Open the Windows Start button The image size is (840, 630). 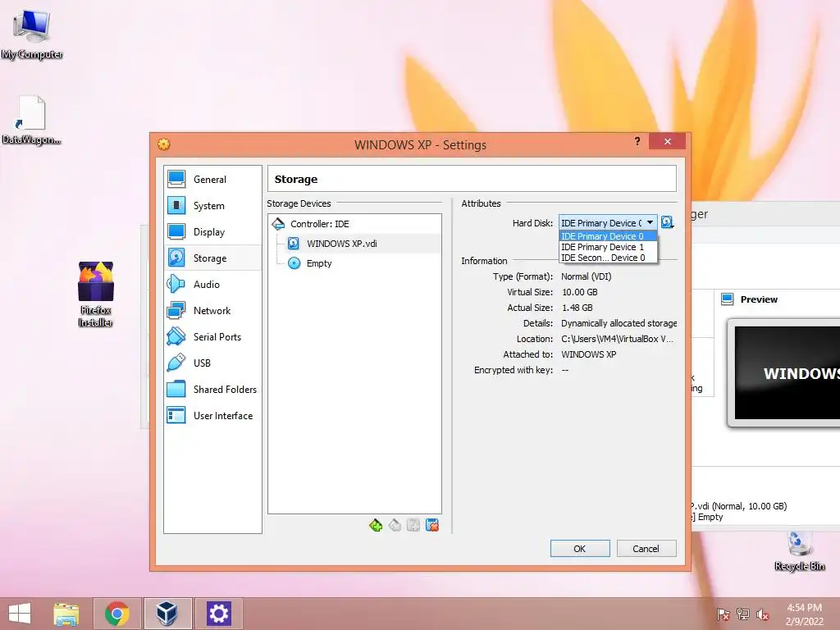point(20,614)
